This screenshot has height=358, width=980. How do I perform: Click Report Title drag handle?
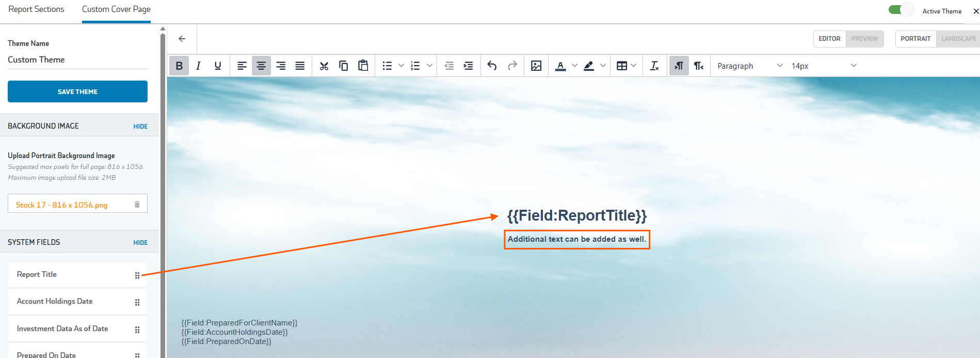tap(137, 275)
